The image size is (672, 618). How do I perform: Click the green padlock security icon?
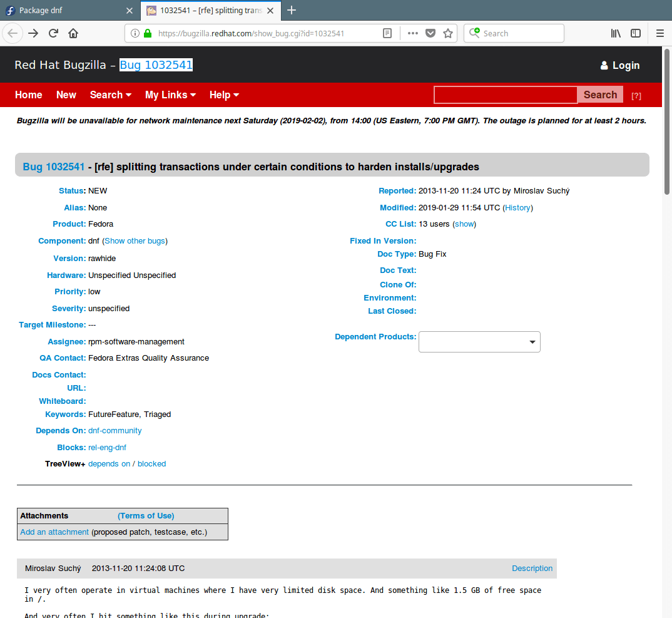coord(148,33)
